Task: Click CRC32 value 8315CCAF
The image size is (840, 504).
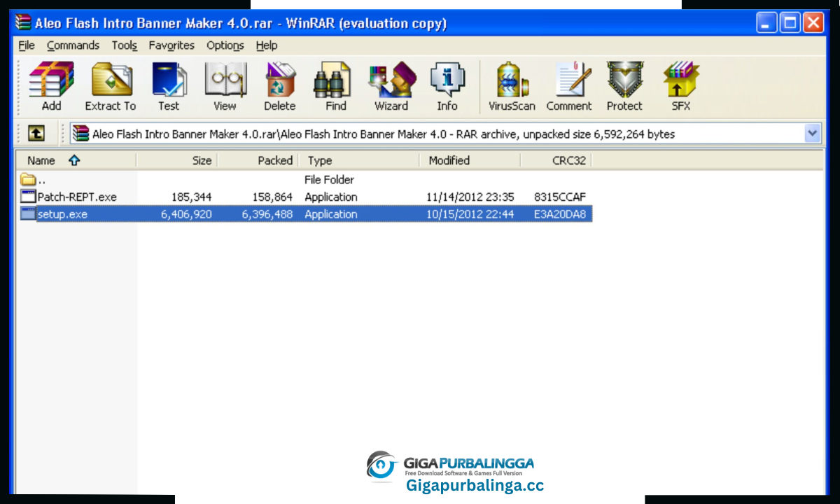Action: 560,197
